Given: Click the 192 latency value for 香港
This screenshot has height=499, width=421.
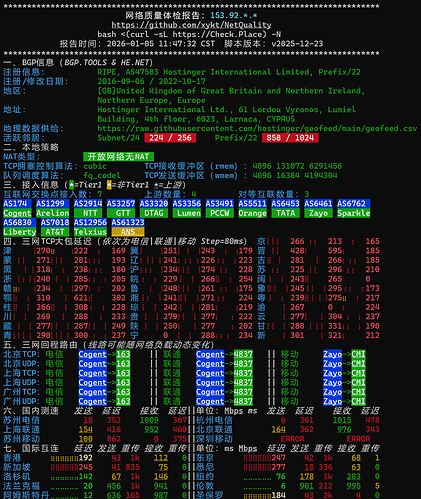Looking at the screenshot, I should tap(86, 458).
